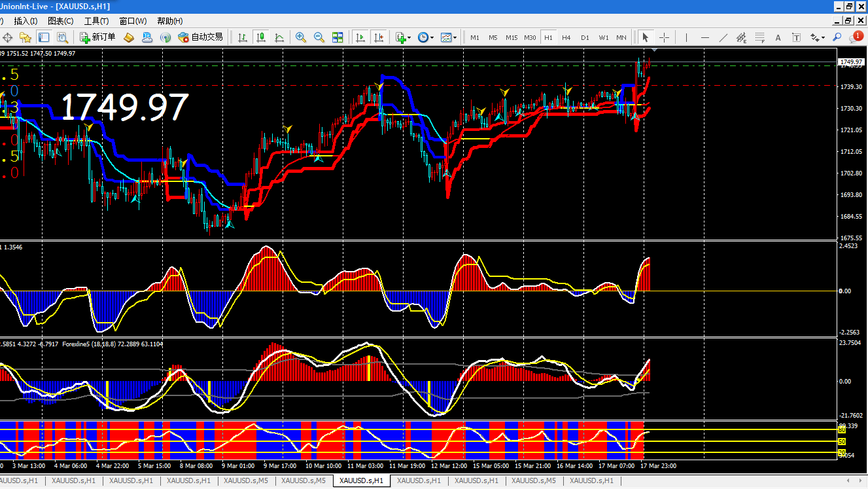
Task: Click the zoom in magnifier icon
Action: point(301,37)
